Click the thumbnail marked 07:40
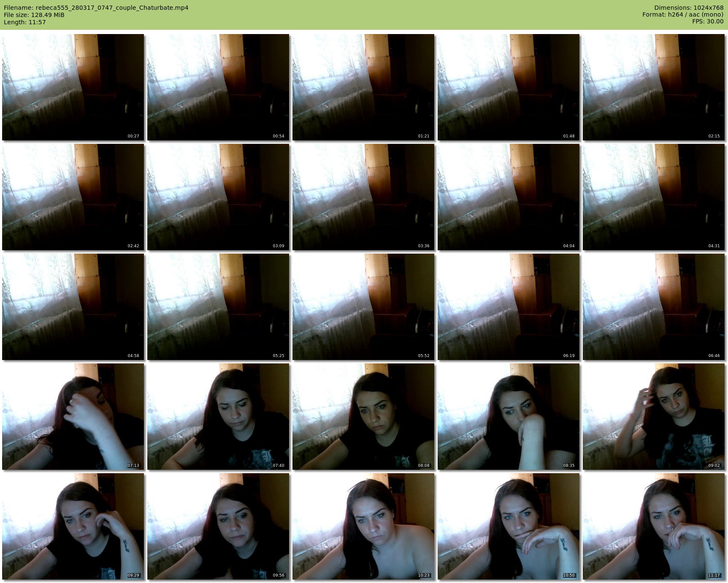 pos(218,417)
